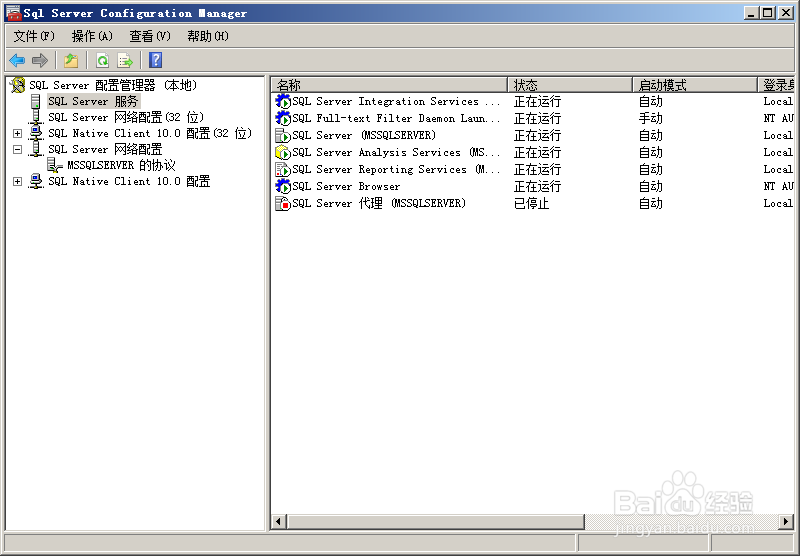Click the 网络配置(32 位) tree node icon
This screenshot has width=800, height=556.
pyautogui.click(x=36, y=117)
